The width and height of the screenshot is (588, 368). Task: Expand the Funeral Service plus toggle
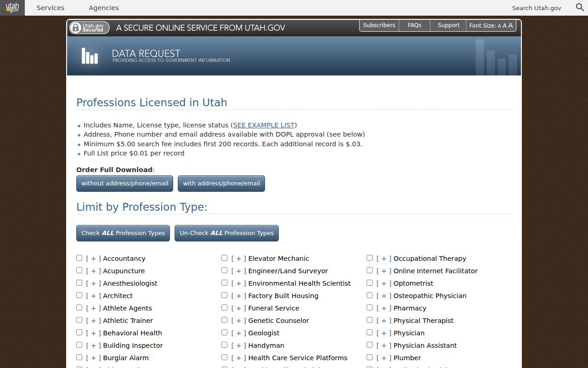(x=238, y=308)
